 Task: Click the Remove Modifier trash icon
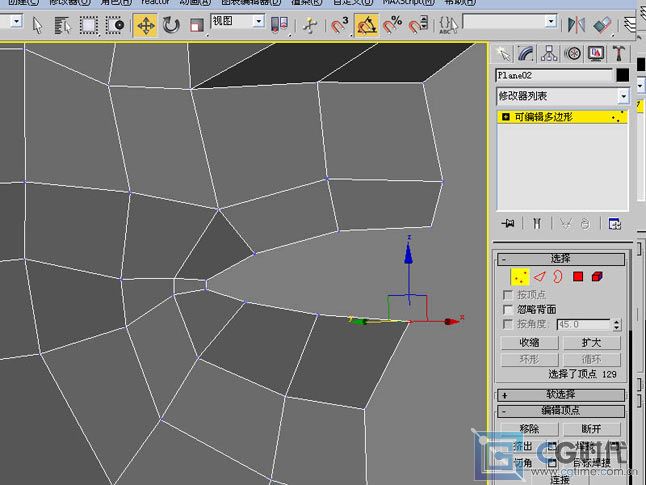coord(585,224)
